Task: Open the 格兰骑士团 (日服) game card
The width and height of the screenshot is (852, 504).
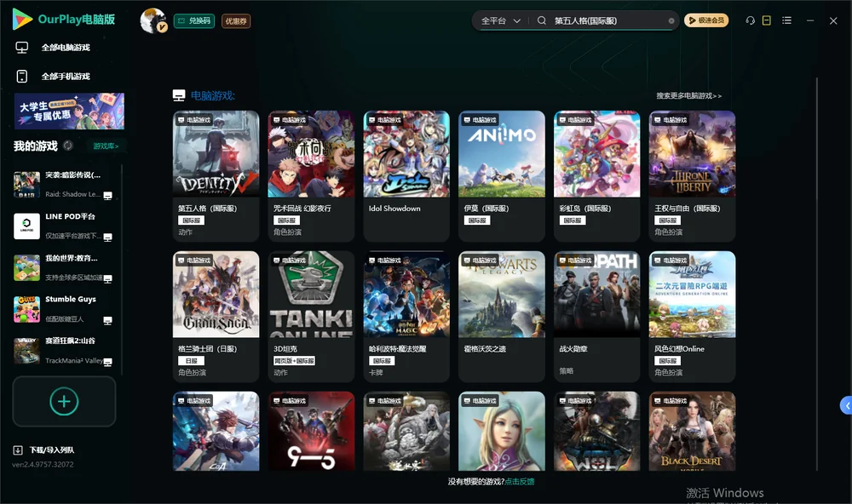Action: 216,317
